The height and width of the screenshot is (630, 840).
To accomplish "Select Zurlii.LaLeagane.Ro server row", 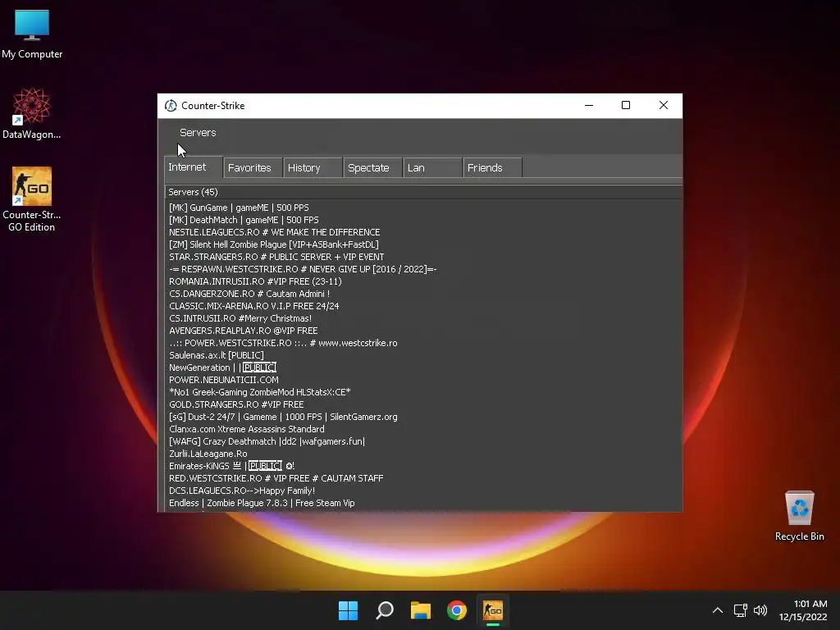I will click(x=423, y=454).
